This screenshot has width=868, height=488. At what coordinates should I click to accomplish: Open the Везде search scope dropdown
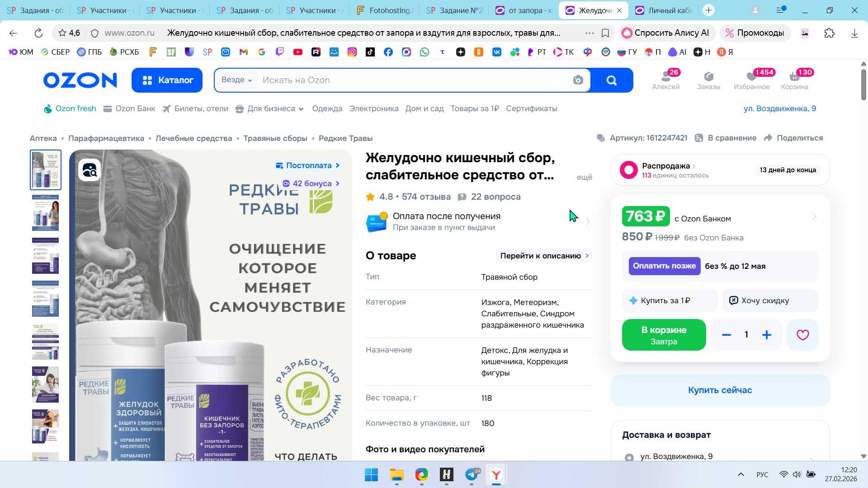pyautogui.click(x=236, y=80)
